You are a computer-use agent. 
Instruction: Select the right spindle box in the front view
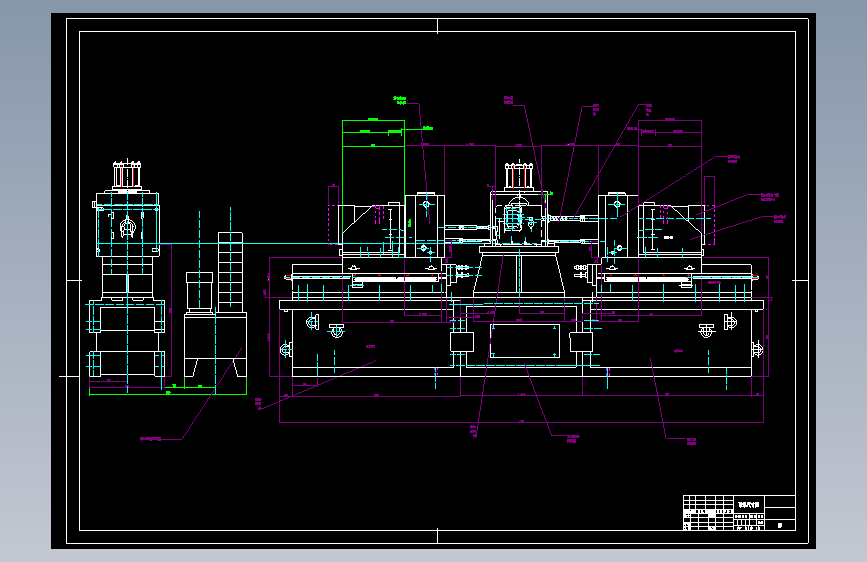click(x=618, y=226)
